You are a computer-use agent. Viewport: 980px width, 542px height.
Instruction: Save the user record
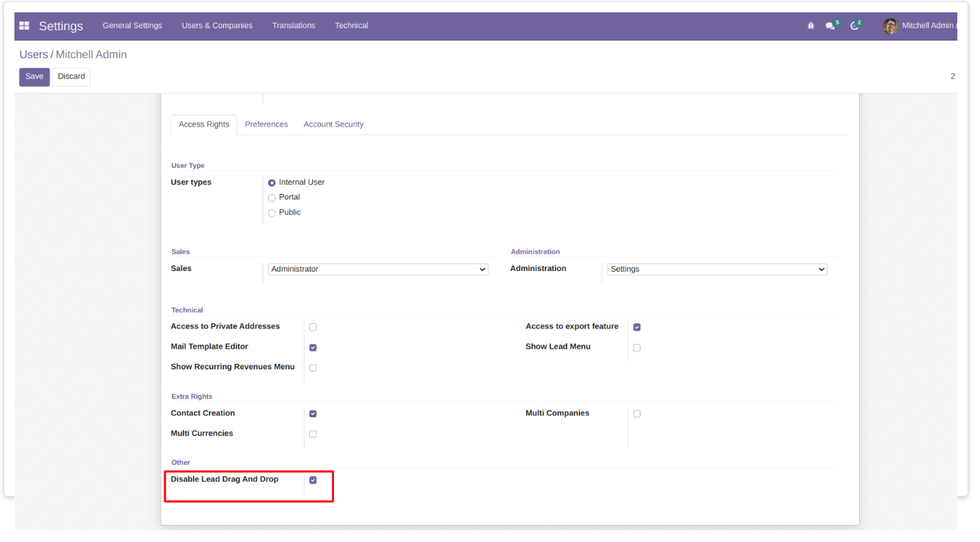point(34,77)
